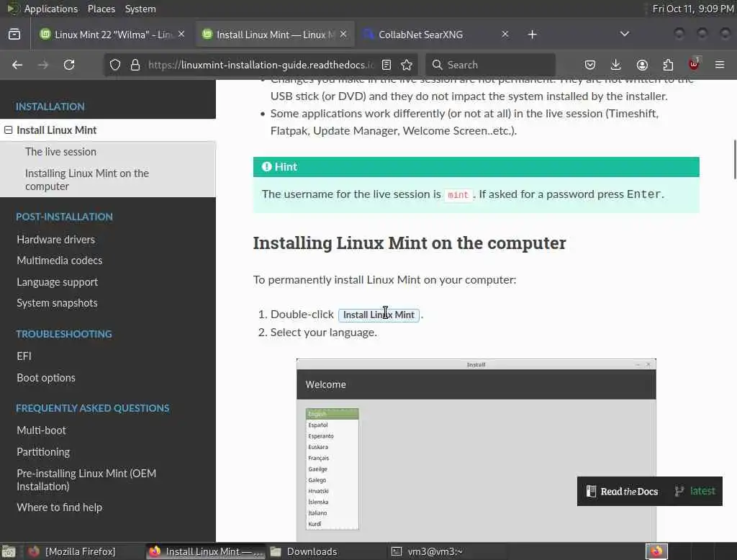Select the first workspace with Firefox icon
Screen dimensions: 737x560
click(656, 551)
